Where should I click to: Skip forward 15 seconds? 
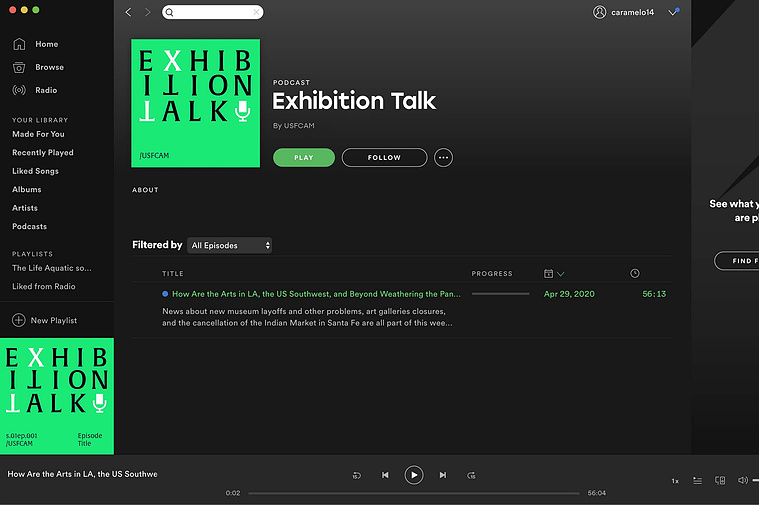point(471,475)
